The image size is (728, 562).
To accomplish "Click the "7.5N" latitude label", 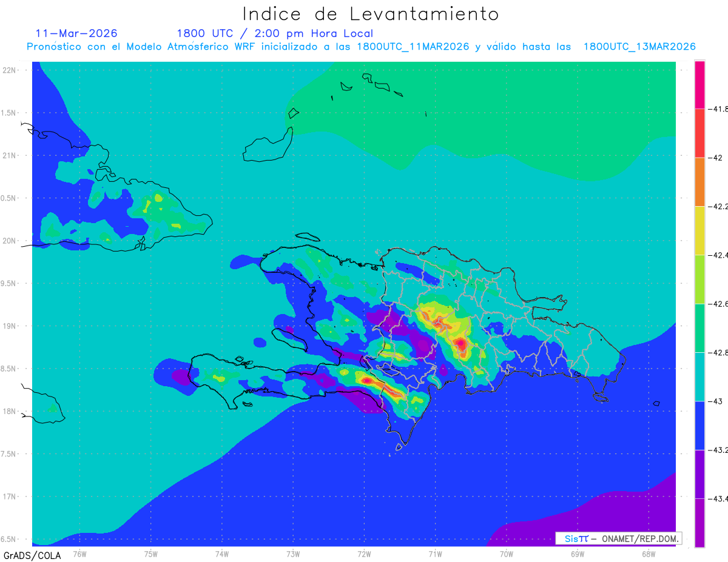I will click(8, 454).
